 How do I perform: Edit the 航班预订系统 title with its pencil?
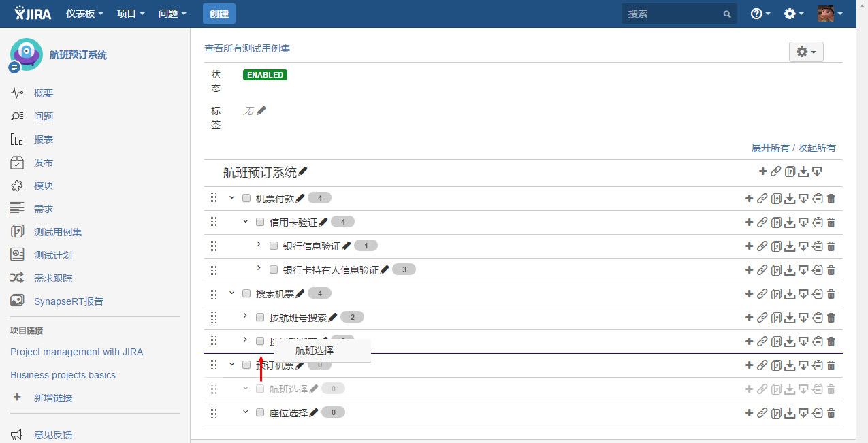coord(303,172)
